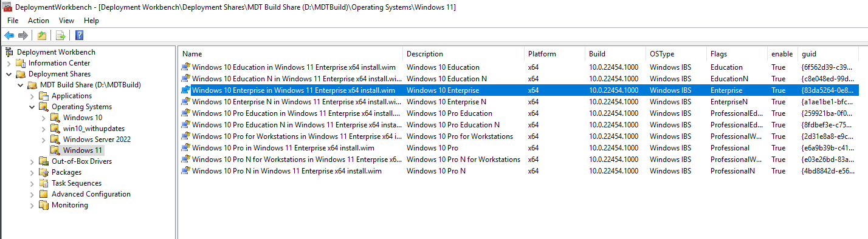Expand the Windows Server 2022 node

43,140
